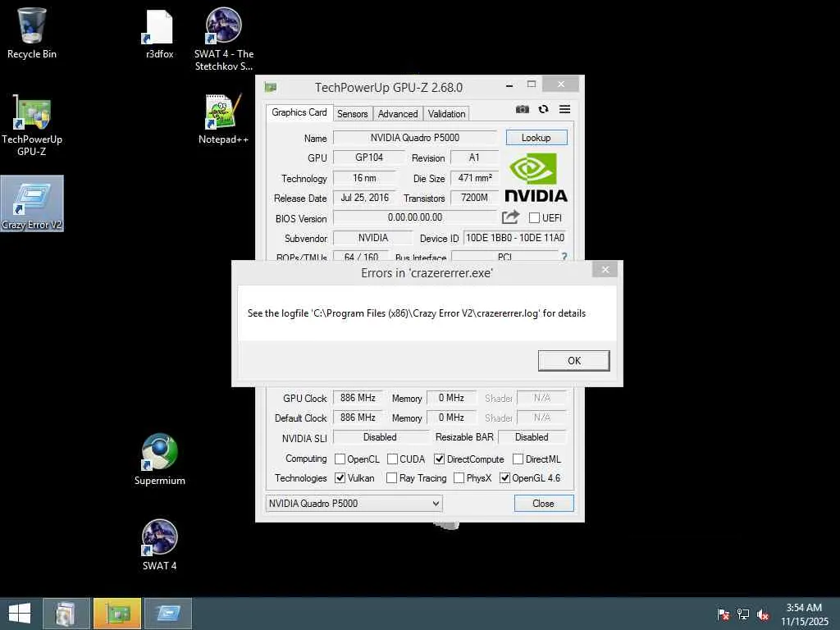Viewport: 840px width, 630px height.
Task: Click the GPU-Z refresh icon
Action: 543,109
